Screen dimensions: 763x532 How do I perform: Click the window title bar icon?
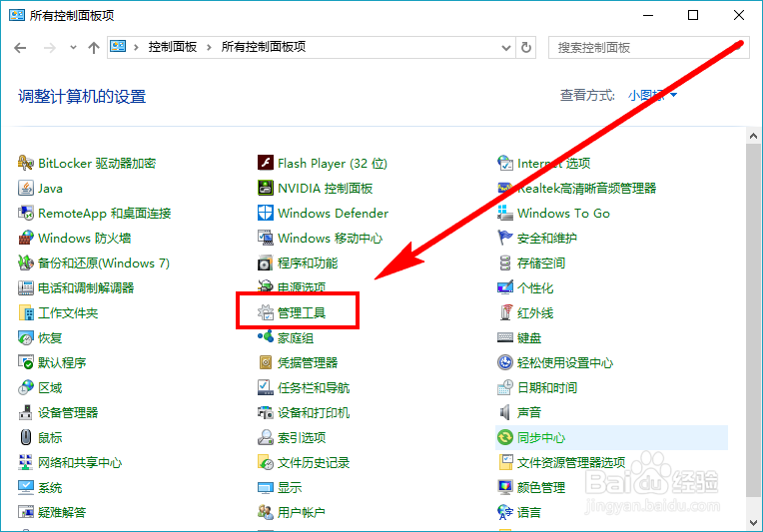[17, 16]
